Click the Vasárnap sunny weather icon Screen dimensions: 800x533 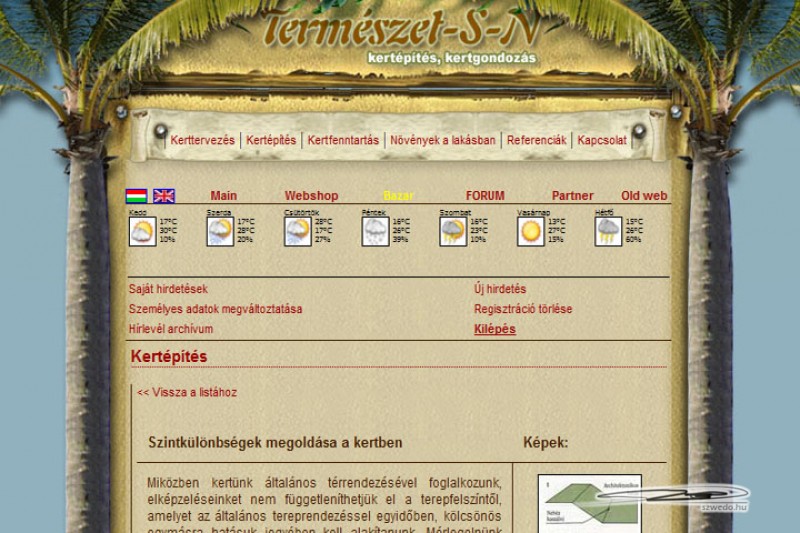(x=531, y=232)
